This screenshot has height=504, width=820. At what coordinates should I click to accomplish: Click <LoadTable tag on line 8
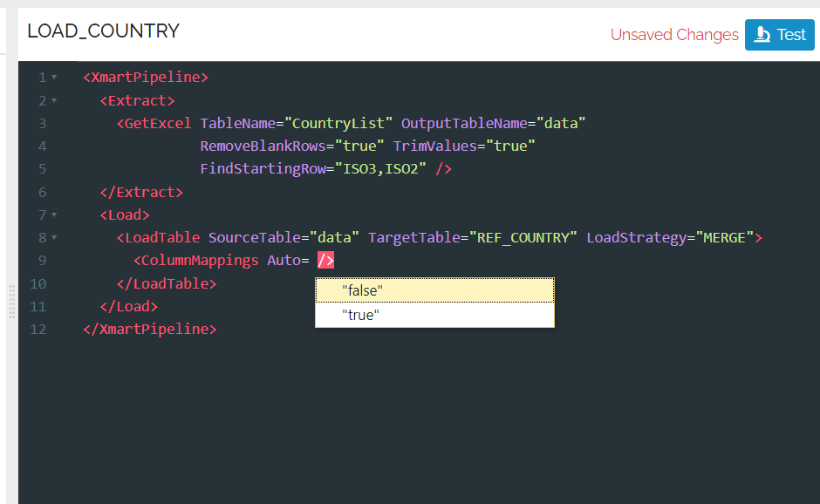(158, 238)
